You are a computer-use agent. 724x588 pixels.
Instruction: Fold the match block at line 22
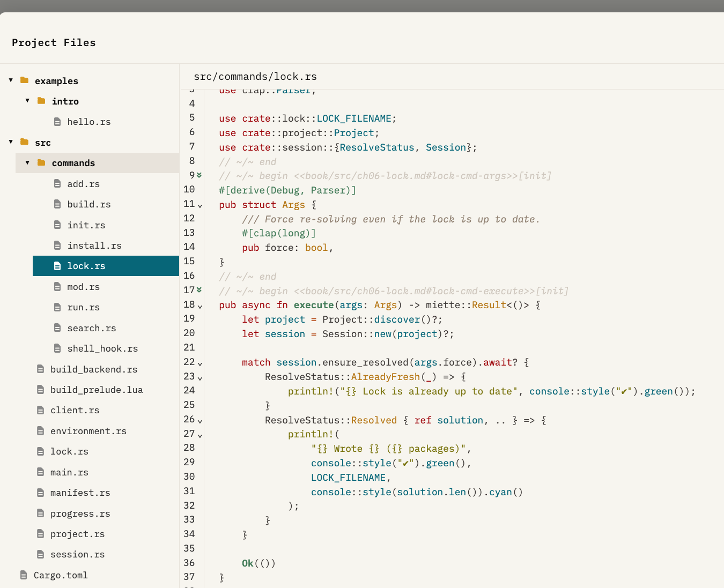[x=200, y=364]
